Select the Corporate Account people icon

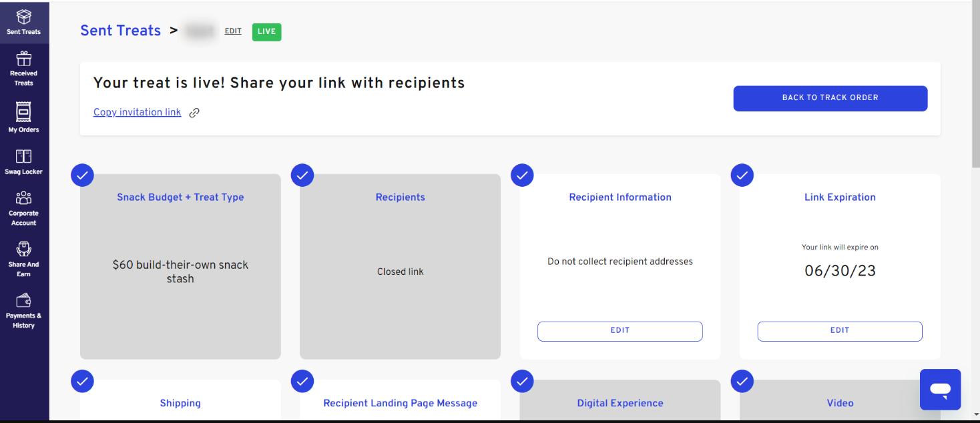point(24,198)
